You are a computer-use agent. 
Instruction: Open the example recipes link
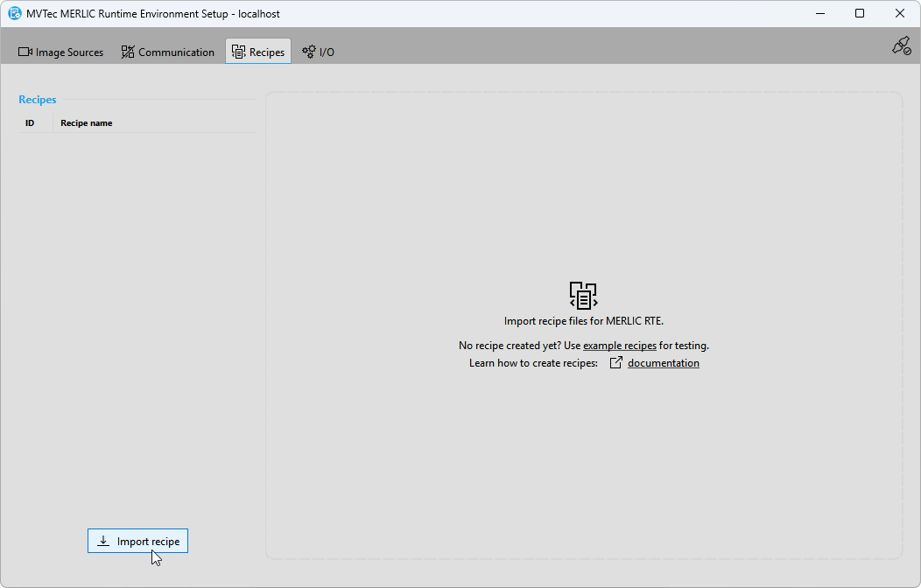pos(619,346)
